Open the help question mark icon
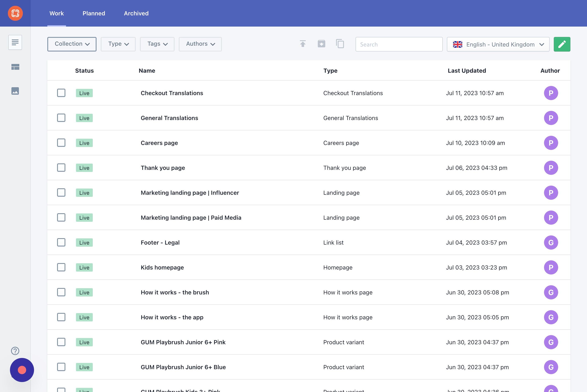Image resolution: width=587 pixels, height=392 pixels. click(x=15, y=351)
